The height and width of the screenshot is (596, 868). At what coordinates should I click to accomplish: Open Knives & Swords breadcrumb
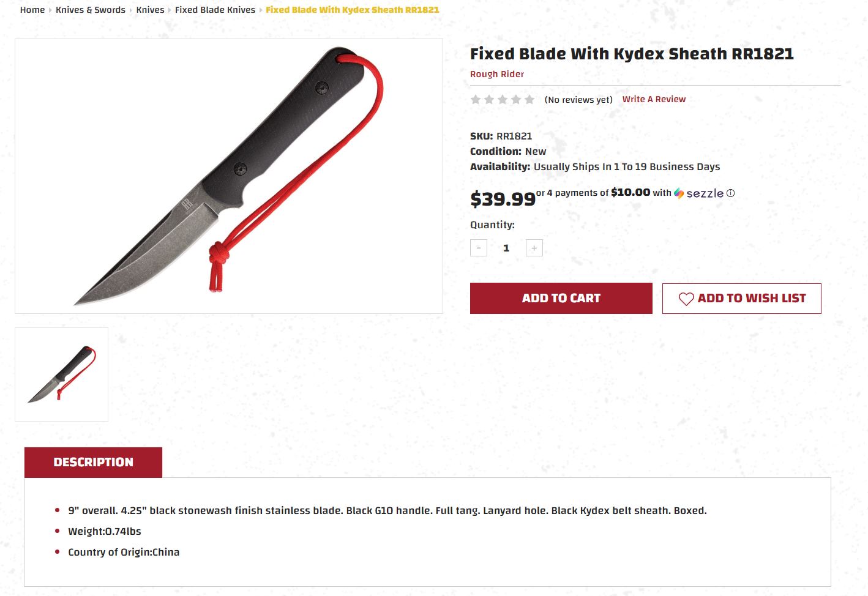pyautogui.click(x=91, y=10)
